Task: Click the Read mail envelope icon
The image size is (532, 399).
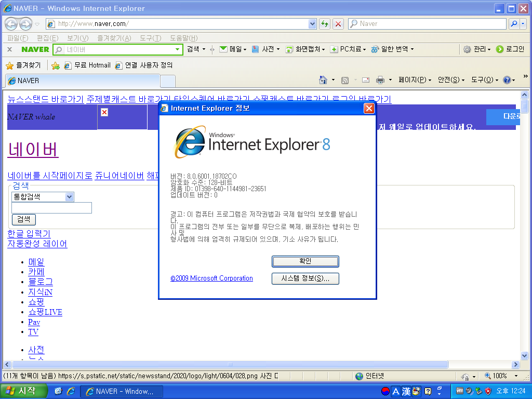Action: point(366,81)
